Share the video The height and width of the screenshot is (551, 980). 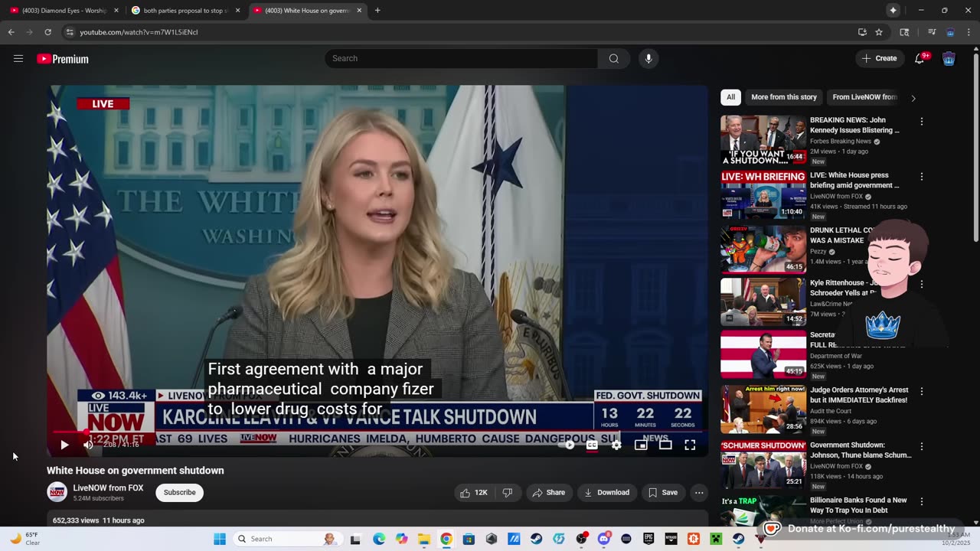coord(549,493)
